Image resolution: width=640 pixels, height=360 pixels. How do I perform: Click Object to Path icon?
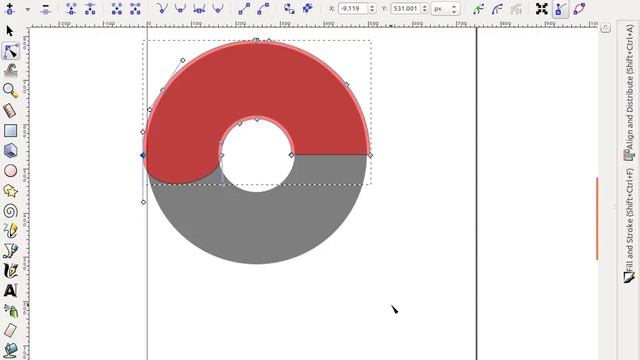pos(289,9)
